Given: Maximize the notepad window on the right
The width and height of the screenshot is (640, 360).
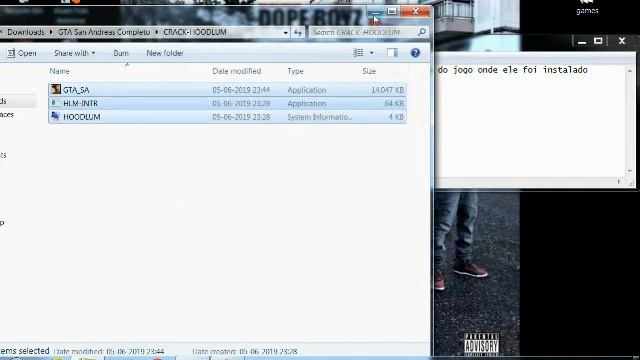Looking at the screenshot, I should (x=598, y=41).
